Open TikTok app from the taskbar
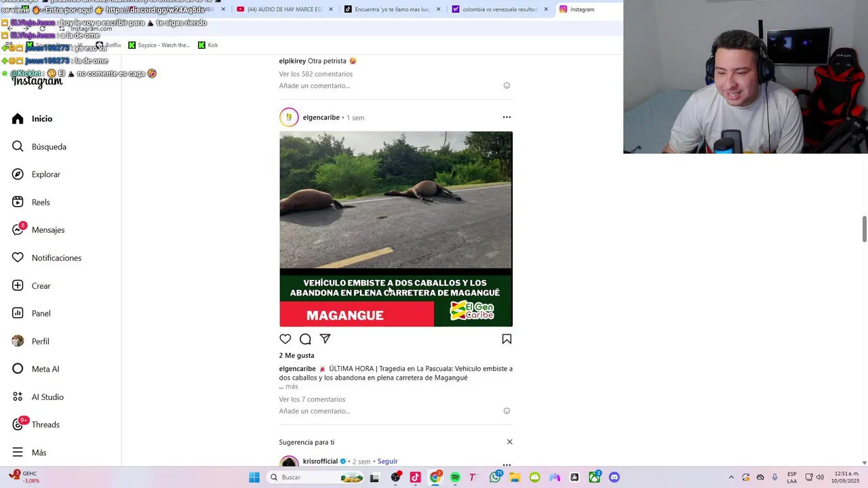This screenshot has height=488, width=868. tap(415, 477)
